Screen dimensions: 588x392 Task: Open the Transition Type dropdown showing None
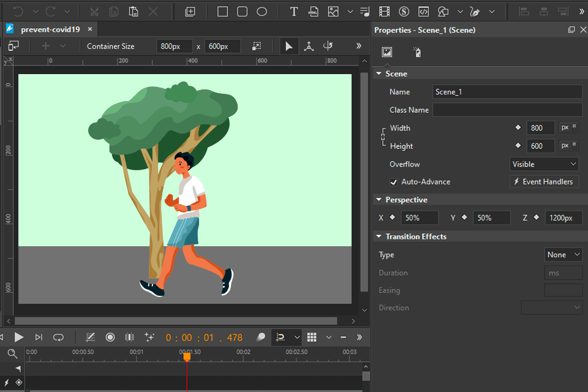tap(563, 255)
